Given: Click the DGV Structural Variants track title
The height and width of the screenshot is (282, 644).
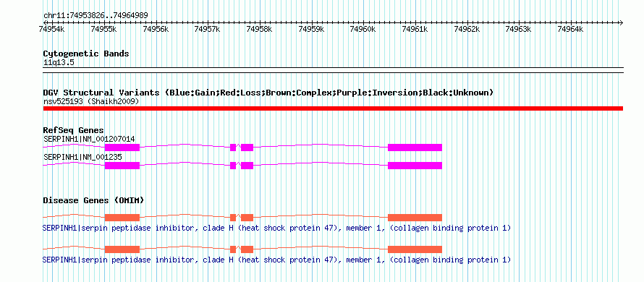Looking at the screenshot, I should pyautogui.click(x=268, y=93).
